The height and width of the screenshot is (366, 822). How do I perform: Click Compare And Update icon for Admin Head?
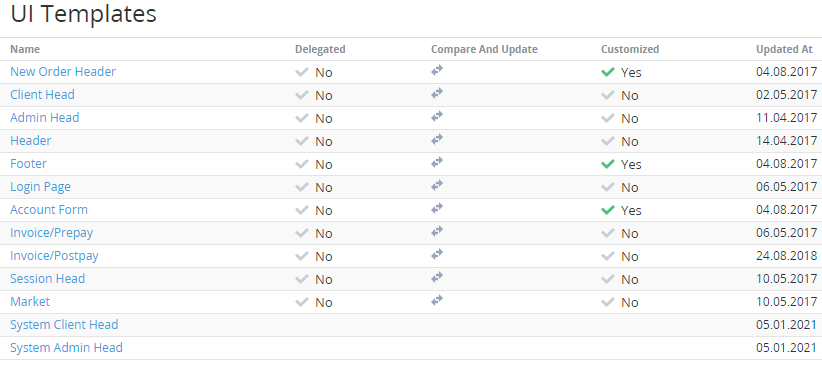437,116
